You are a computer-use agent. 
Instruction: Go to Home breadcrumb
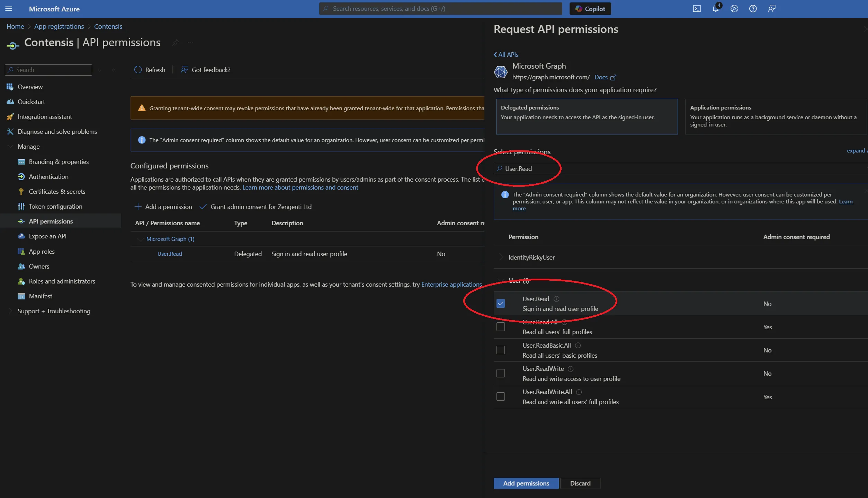pyautogui.click(x=15, y=26)
